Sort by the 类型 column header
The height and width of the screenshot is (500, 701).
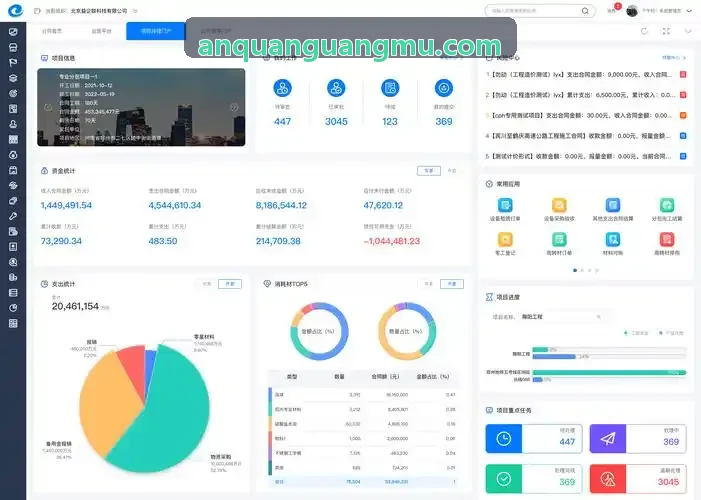[292, 377]
